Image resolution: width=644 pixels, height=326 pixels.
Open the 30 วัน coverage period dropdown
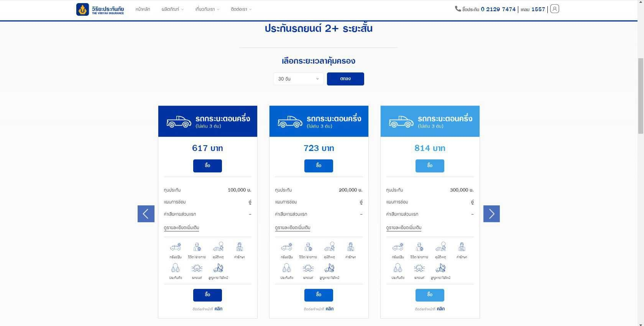(x=298, y=79)
